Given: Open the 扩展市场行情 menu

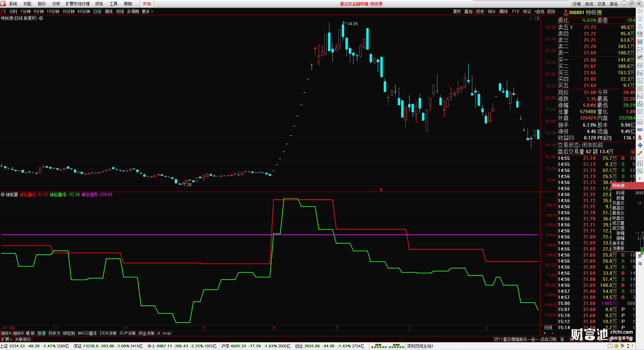Looking at the screenshot, I should [x=77, y=4].
